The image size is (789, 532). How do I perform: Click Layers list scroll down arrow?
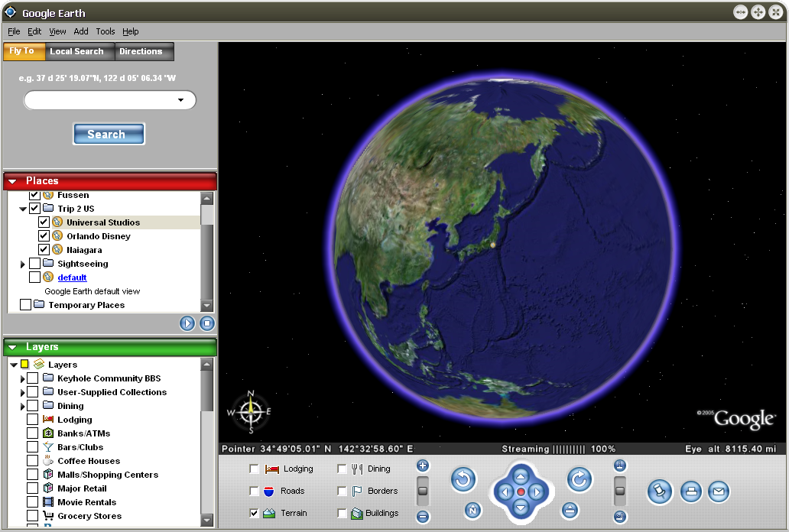point(207,520)
